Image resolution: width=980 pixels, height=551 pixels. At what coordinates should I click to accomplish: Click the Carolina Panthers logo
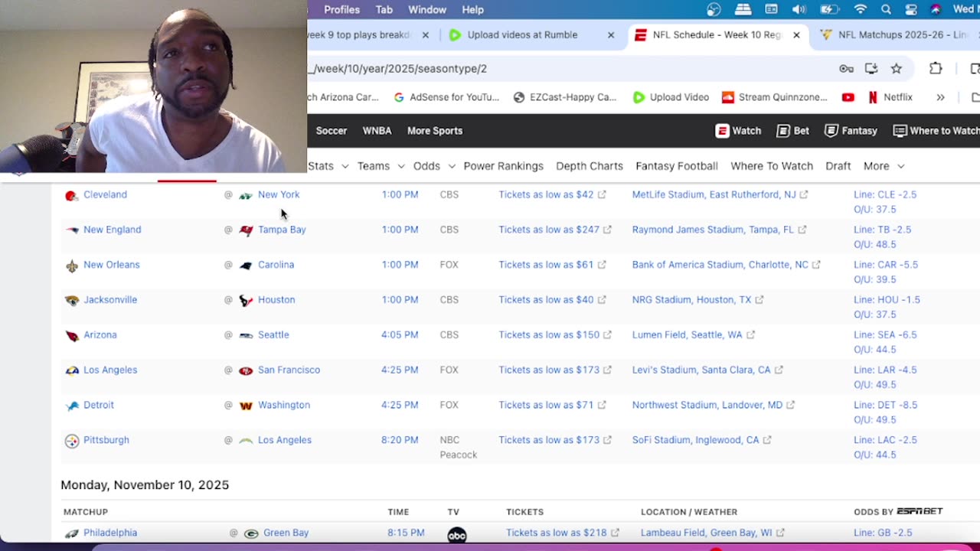[246, 266]
